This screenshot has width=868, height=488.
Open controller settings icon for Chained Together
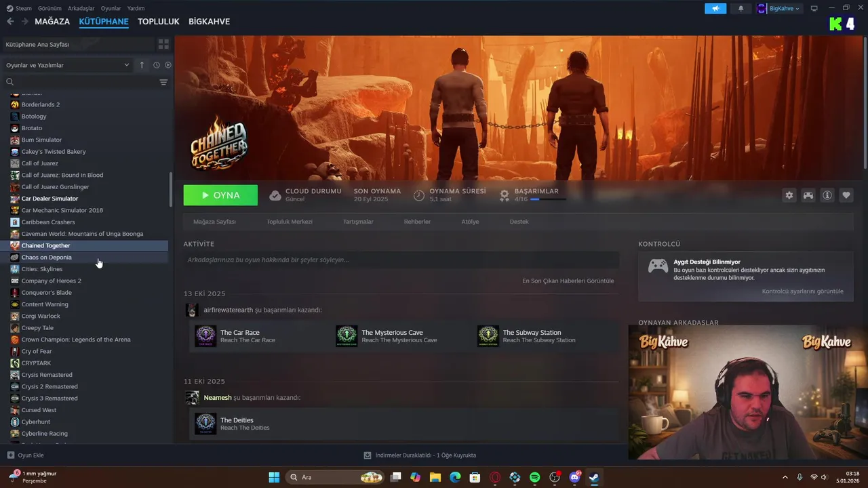tap(808, 195)
